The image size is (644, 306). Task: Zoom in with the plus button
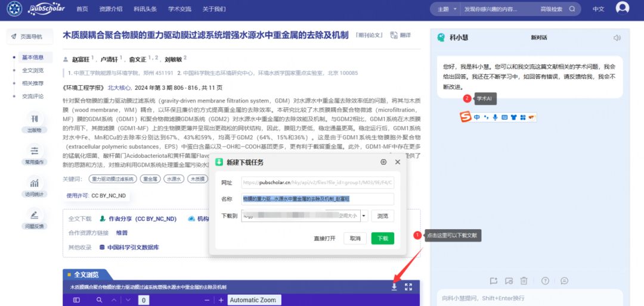[x=221, y=300]
